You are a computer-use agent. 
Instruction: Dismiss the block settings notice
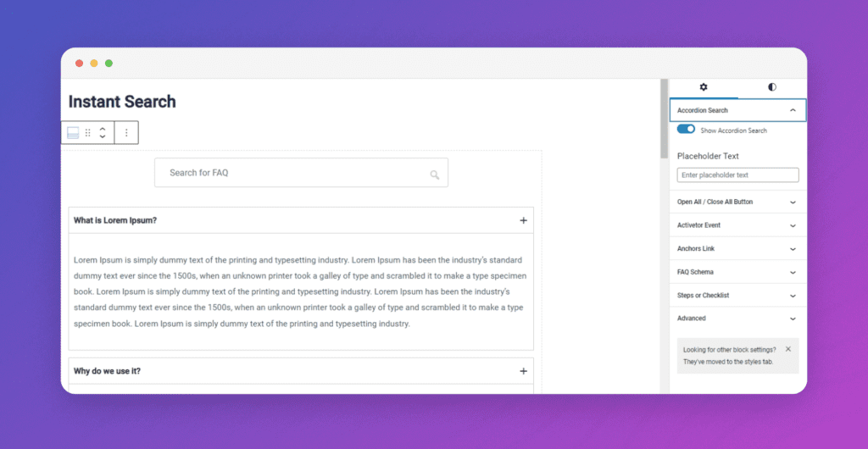pos(787,349)
